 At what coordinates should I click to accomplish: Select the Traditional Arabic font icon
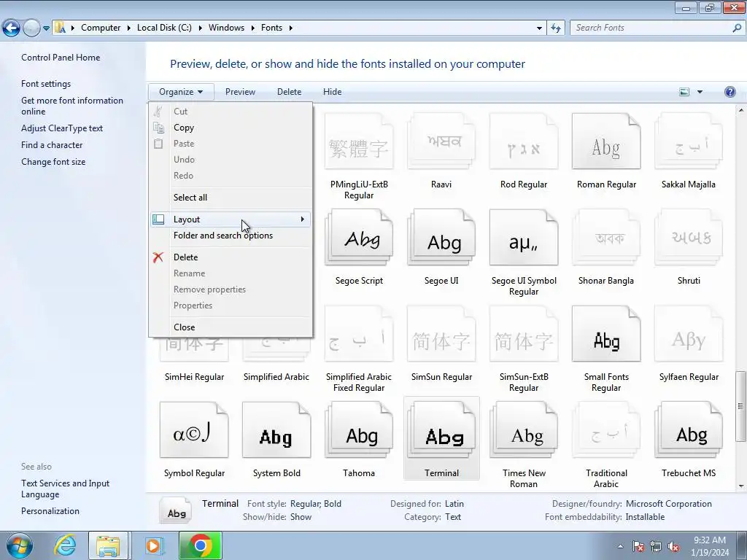606,430
